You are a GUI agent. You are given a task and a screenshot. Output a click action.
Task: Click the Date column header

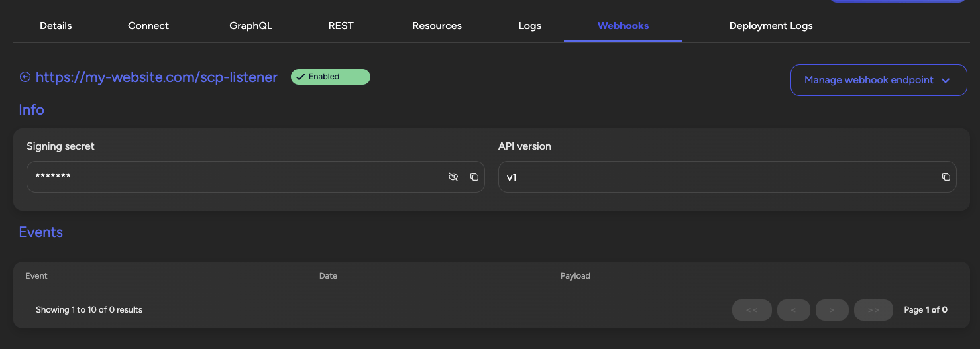[329, 276]
